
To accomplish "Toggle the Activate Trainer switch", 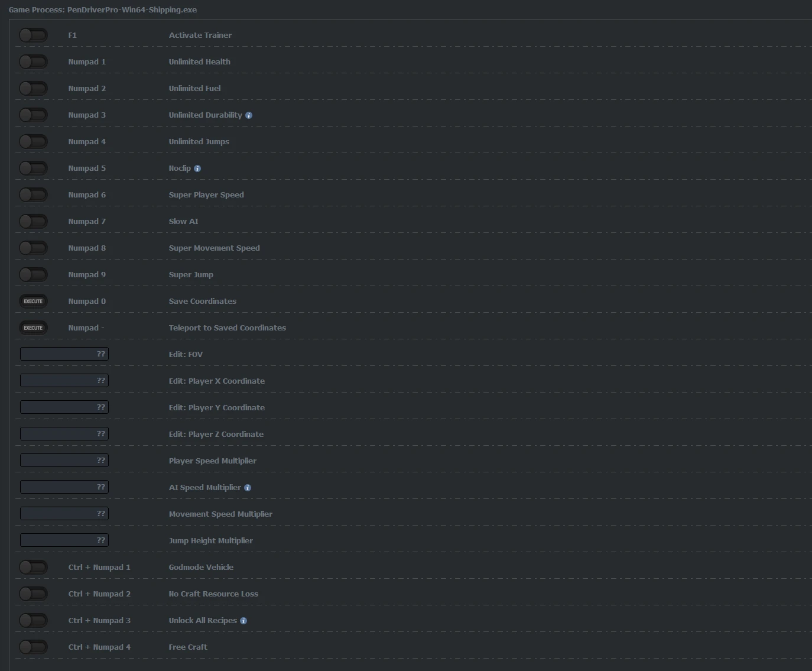I will tap(33, 35).
